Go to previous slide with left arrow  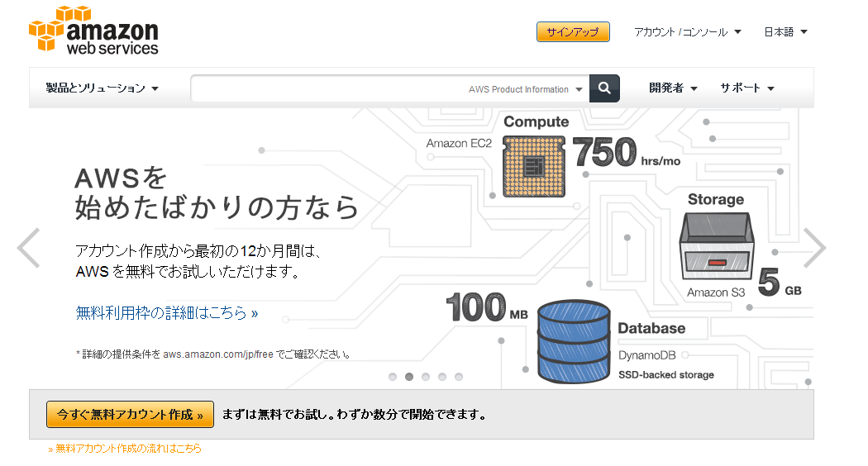pos(28,248)
